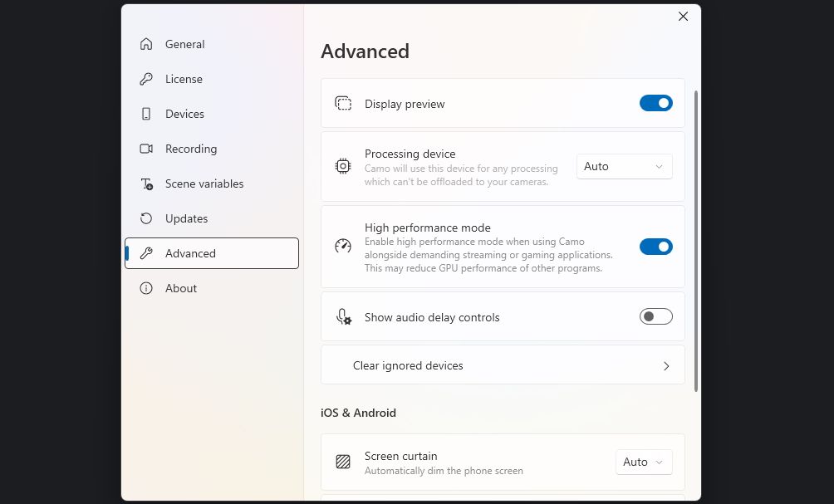This screenshot has width=834, height=504.
Task: Click the speedometer High performance mode icon
Action: coord(343,247)
